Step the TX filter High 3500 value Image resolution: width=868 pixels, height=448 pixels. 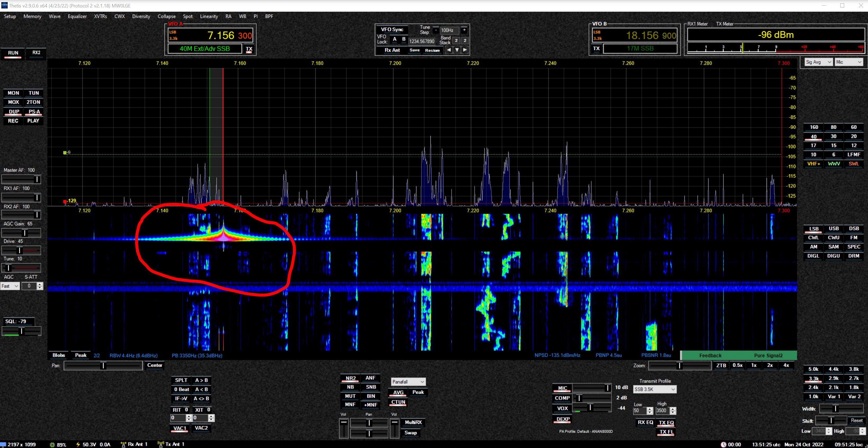pyautogui.click(x=673, y=411)
